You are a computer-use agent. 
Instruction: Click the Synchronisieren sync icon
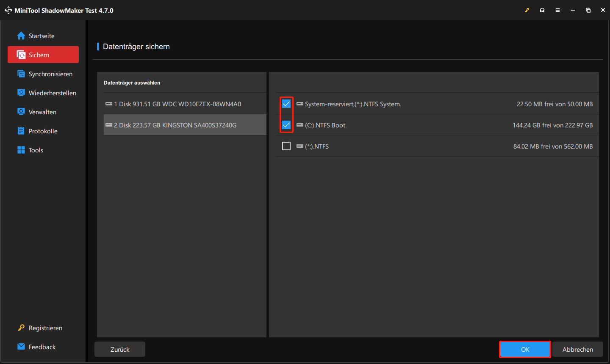[x=21, y=74]
